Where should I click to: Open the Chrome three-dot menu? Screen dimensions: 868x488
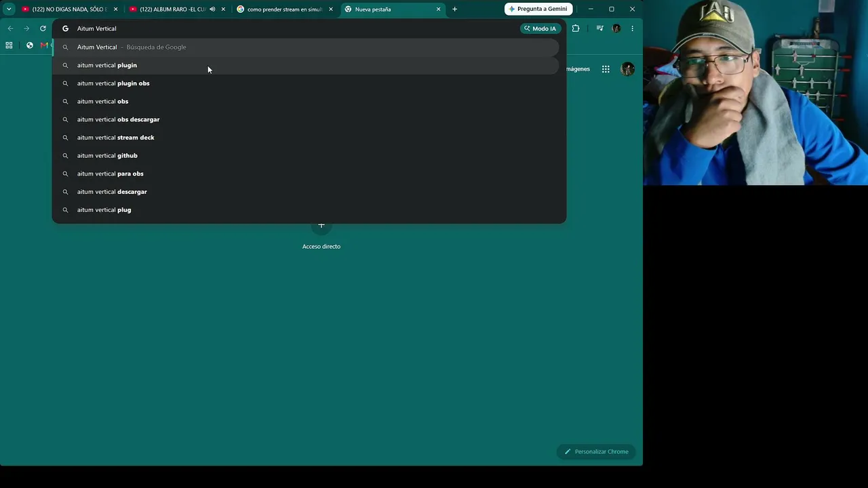pos(632,28)
